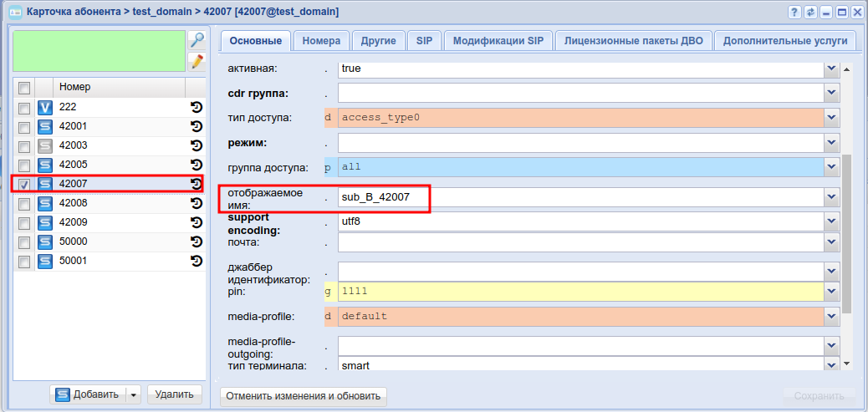The height and width of the screenshot is (412, 868).
Task: Open the media-profile dropdown arrow
Action: tap(831, 317)
